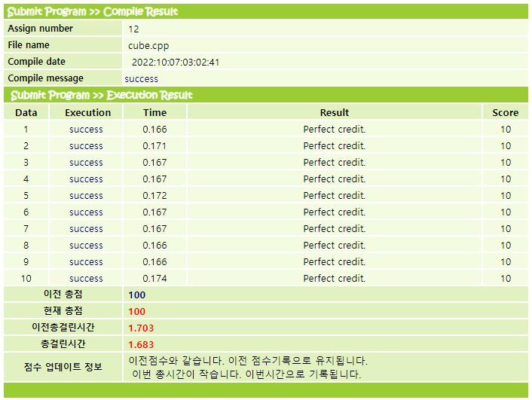Click data number 8 cell

click(26, 246)
